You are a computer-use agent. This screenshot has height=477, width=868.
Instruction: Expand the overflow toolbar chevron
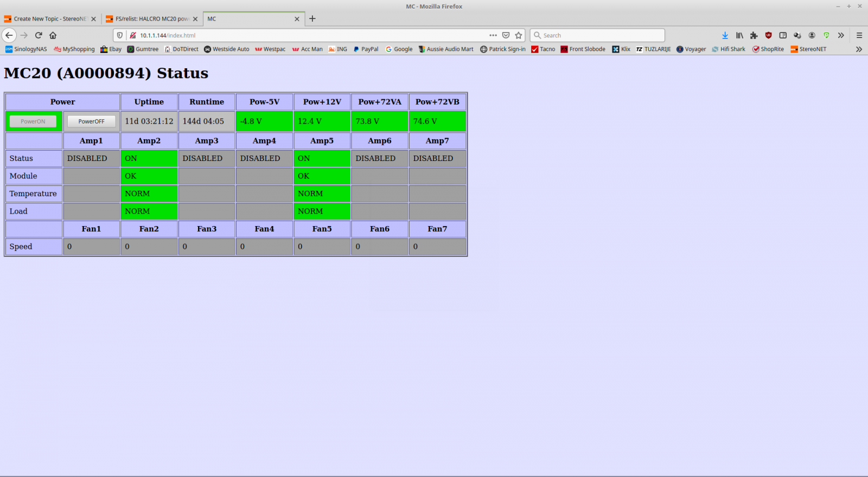tap(841, 35)
